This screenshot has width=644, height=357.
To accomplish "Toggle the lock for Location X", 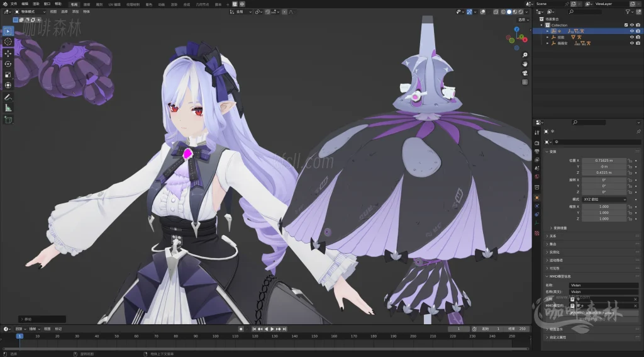I will 630,161.
